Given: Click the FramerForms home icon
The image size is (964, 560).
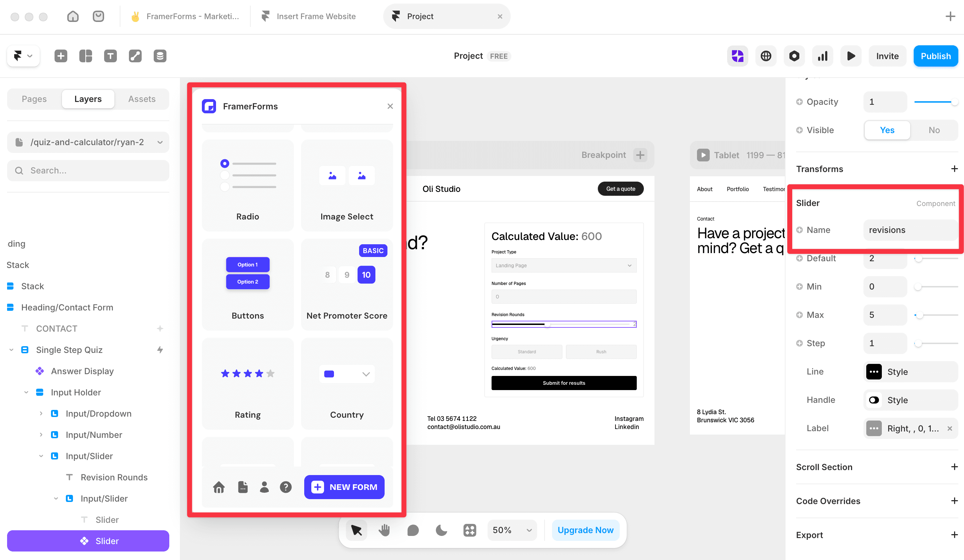Looking at the screenshot, I should (x=219, y=487).
